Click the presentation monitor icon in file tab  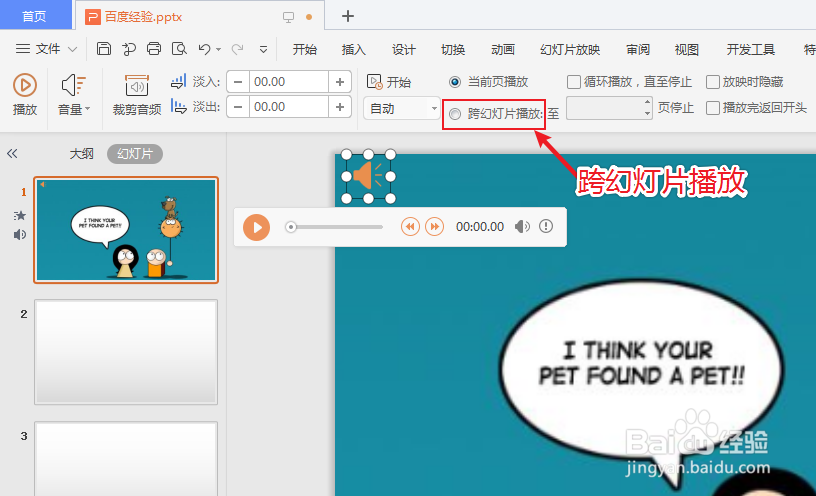pyautogui.click(x=288, y=17)
